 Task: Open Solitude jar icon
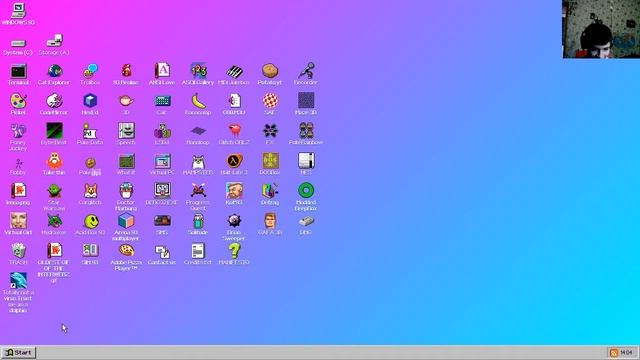198,221
